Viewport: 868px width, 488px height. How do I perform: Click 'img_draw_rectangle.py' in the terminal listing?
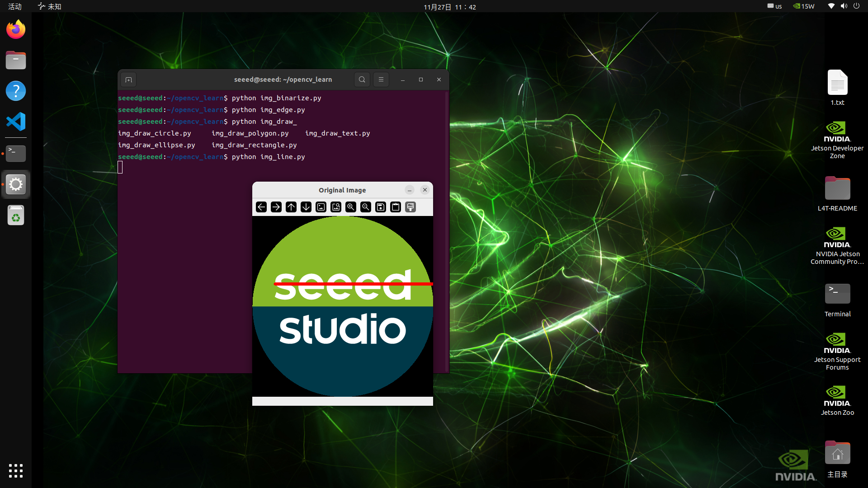[254, 145]
